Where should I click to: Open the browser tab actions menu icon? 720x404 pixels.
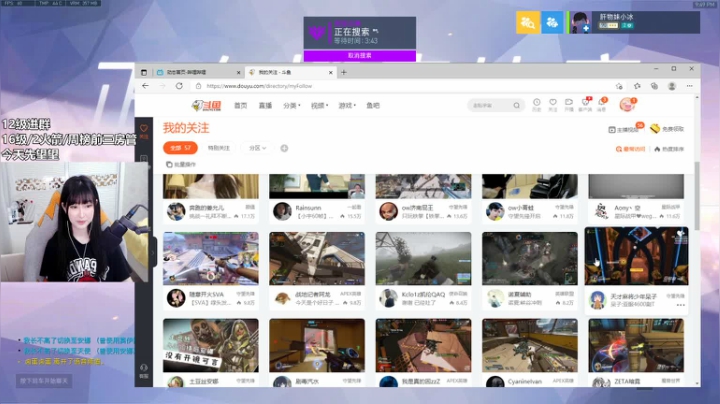tap(144, 73)
